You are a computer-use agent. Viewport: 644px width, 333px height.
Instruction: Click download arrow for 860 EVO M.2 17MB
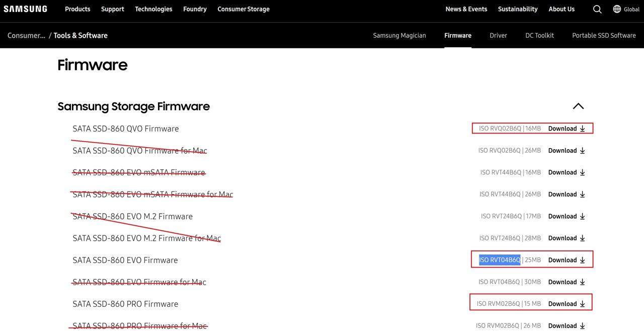pyautogui.click(x=582, y=216)
